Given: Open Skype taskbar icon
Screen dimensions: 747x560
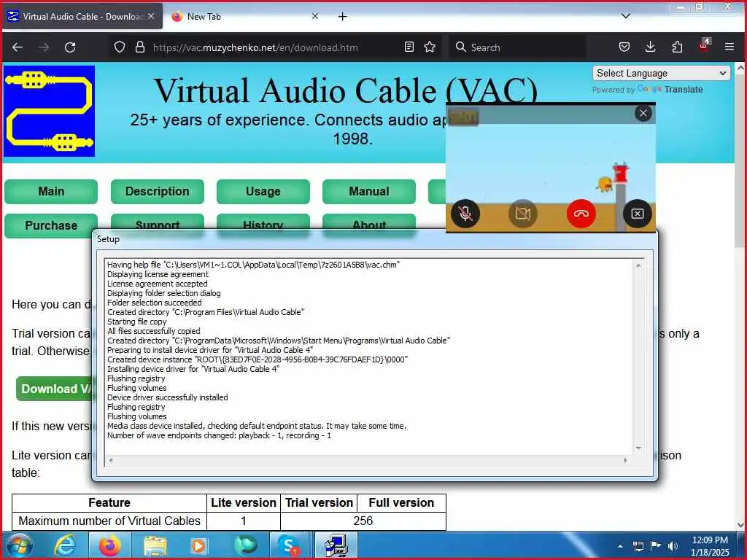Looking at the screenshot, I should (289, 545).
